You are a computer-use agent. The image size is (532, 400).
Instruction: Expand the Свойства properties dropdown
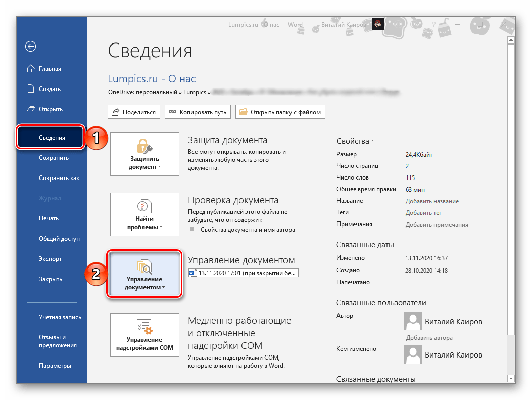[356, 141]
